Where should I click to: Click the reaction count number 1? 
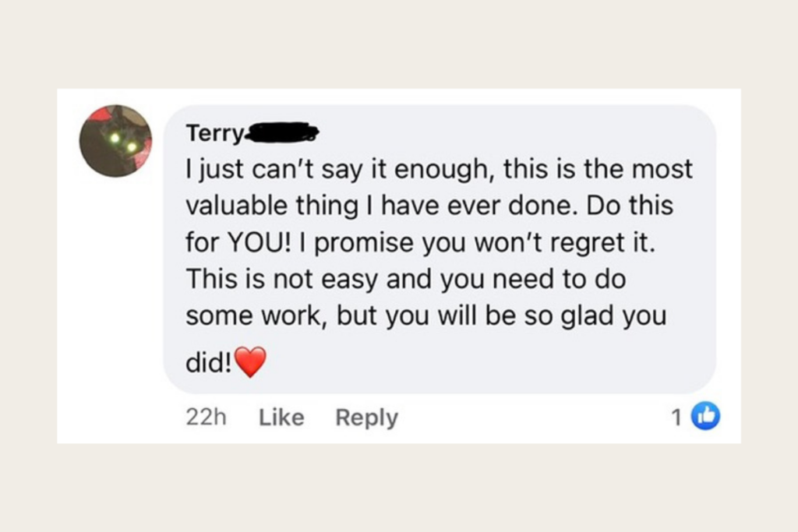point(676,418)
